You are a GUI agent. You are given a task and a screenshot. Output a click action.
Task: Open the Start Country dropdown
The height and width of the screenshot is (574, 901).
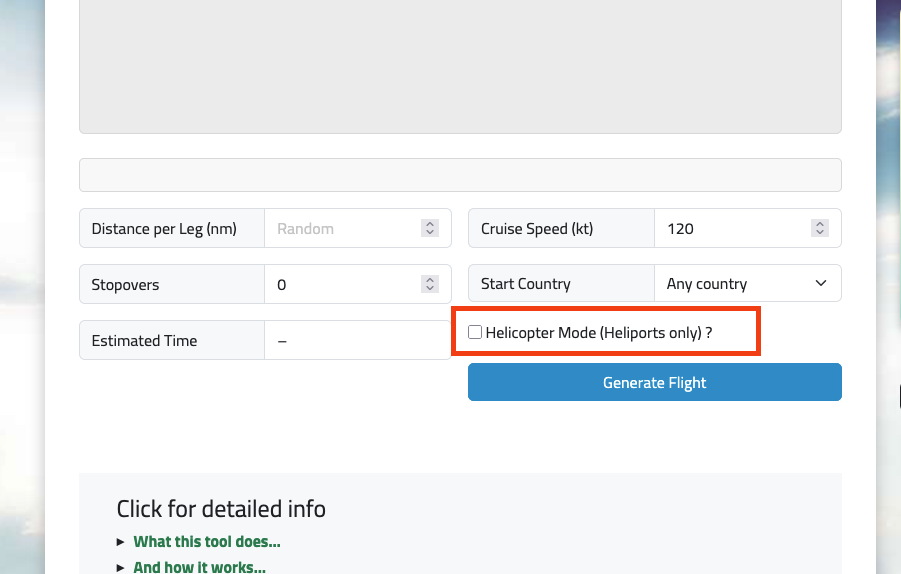click(747, 284)
